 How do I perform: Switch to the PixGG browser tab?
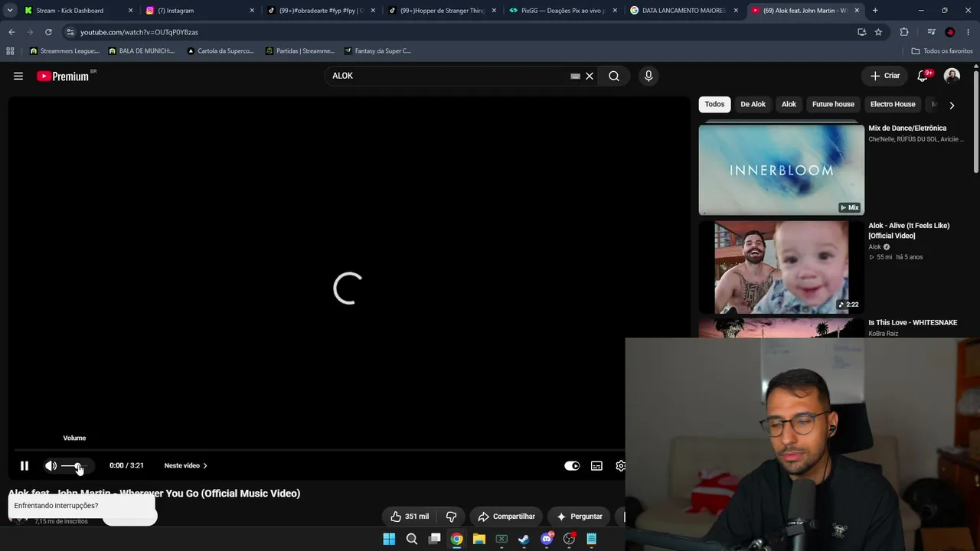click(563, 11)
